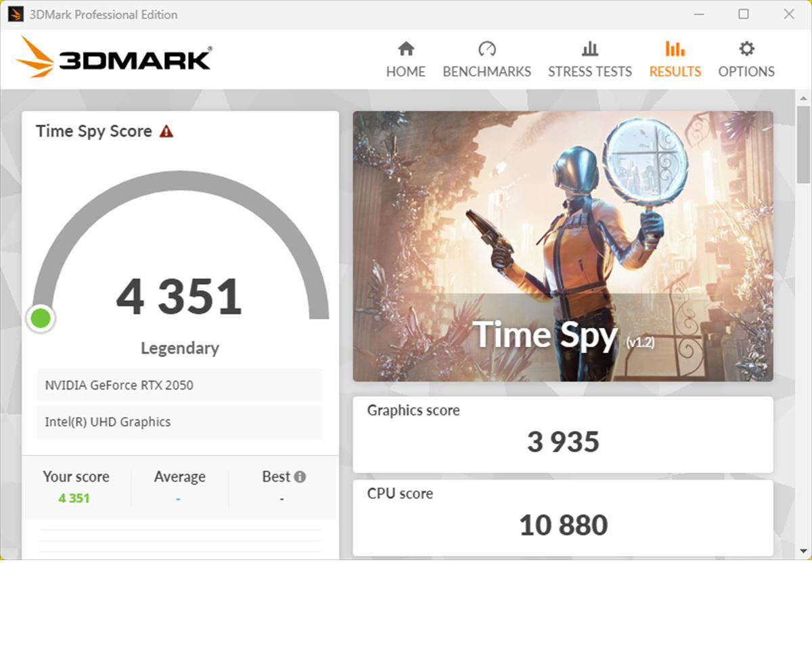
Task: Click the CPU score value 10 880
Action: pyautogui.click(x=563, y=525)
